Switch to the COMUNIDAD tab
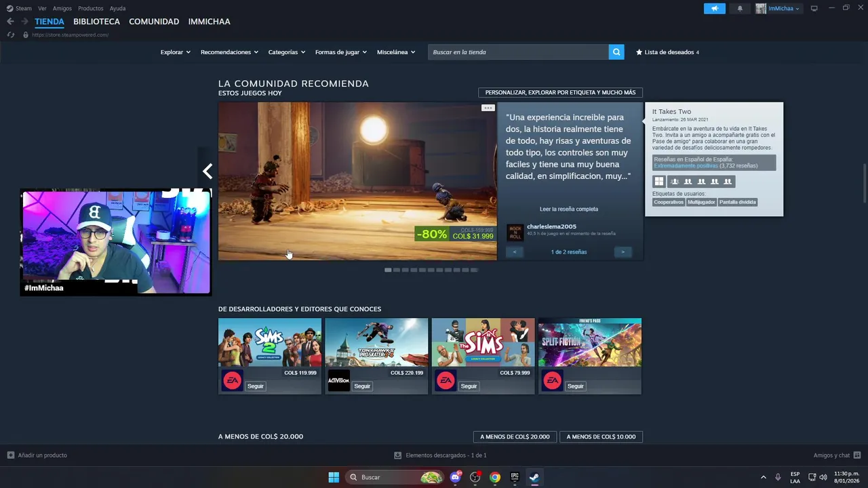The width and height of the screenshot is (868, 488). click(154, 22)
